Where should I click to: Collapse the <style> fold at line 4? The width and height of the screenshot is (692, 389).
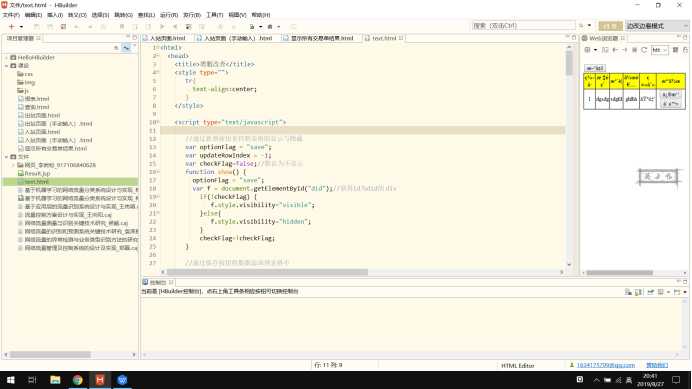coord(158,72)
